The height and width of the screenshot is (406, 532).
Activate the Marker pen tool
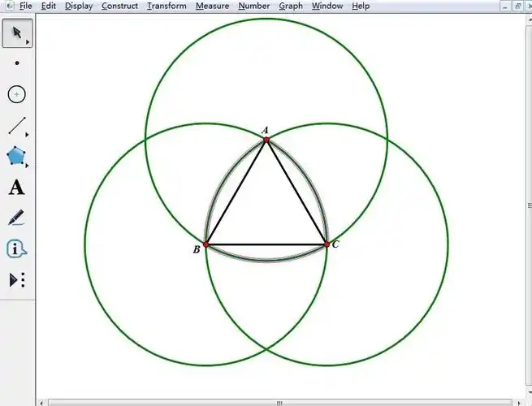[17, 218]
